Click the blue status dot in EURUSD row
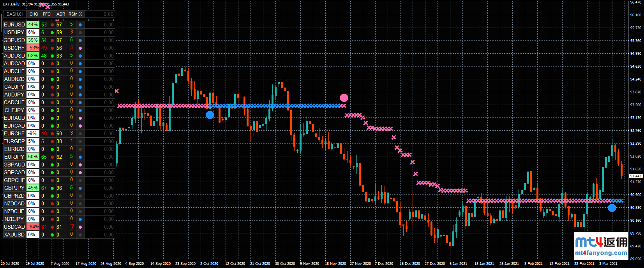The width and height of the screenshot is (644, 268). 80,25
